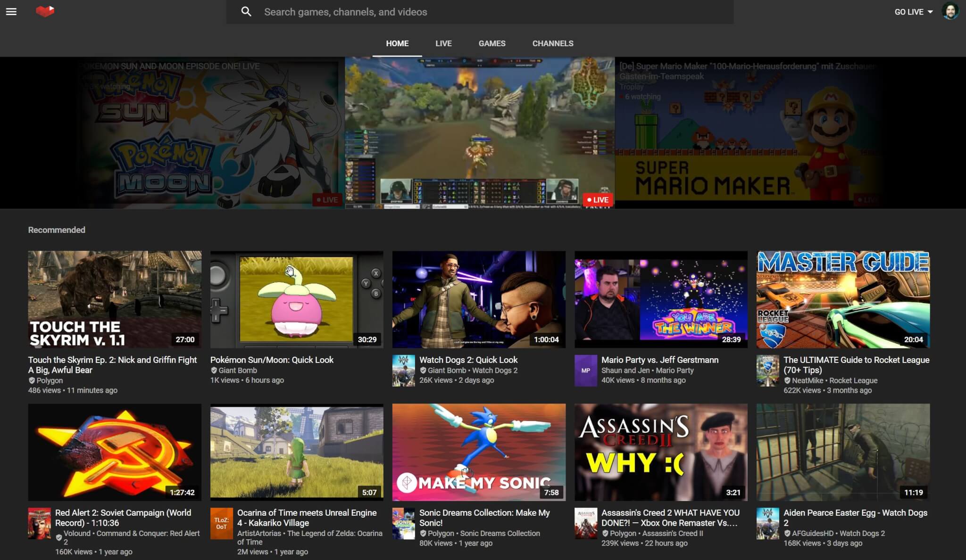This screenshot has width=966, height=560.
Task: Play the Master Guide Rocket League thumbnail
Action: [x=843, y=299]
